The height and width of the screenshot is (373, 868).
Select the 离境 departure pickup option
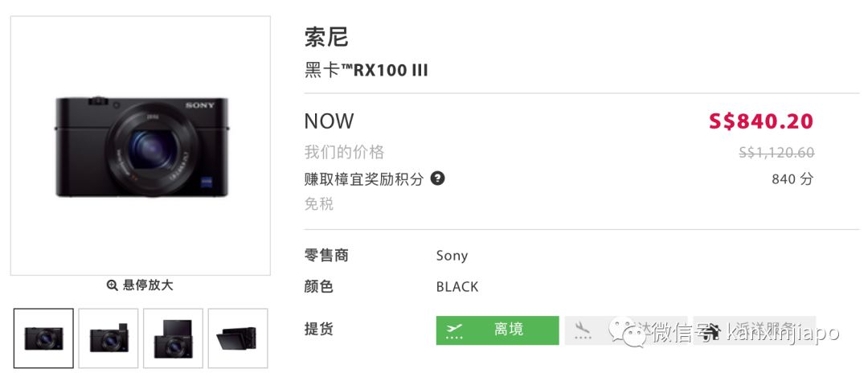pos(497,330)
